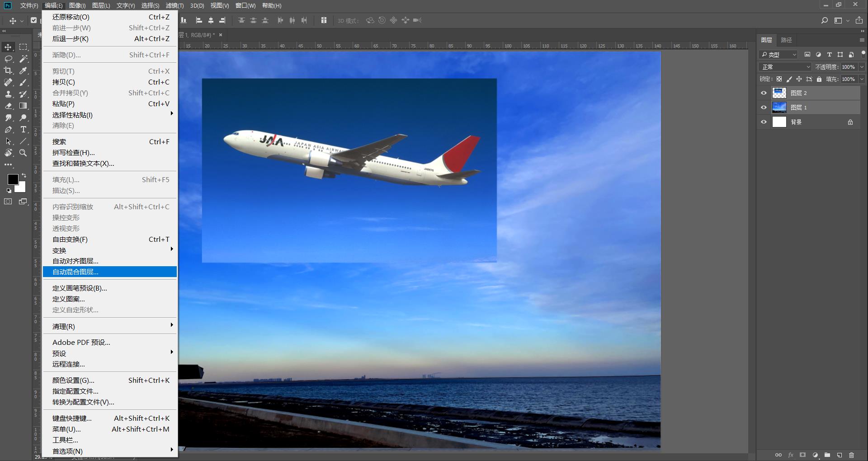Screen dimensions: 868x461
Task: Click the 图层 2 layer thumbnail
Action: (x=779, y=93)
